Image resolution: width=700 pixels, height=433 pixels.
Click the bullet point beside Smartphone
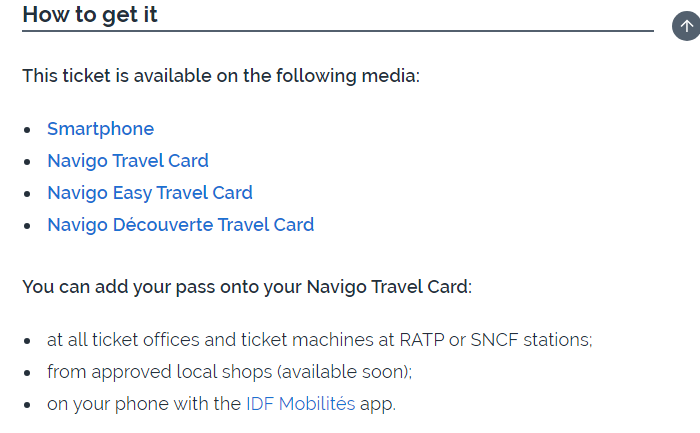(27, 130)
